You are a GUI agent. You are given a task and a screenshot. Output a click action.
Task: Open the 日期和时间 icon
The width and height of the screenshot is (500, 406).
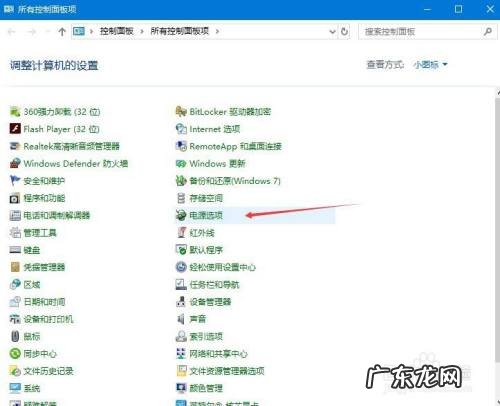tap(15, 302)
